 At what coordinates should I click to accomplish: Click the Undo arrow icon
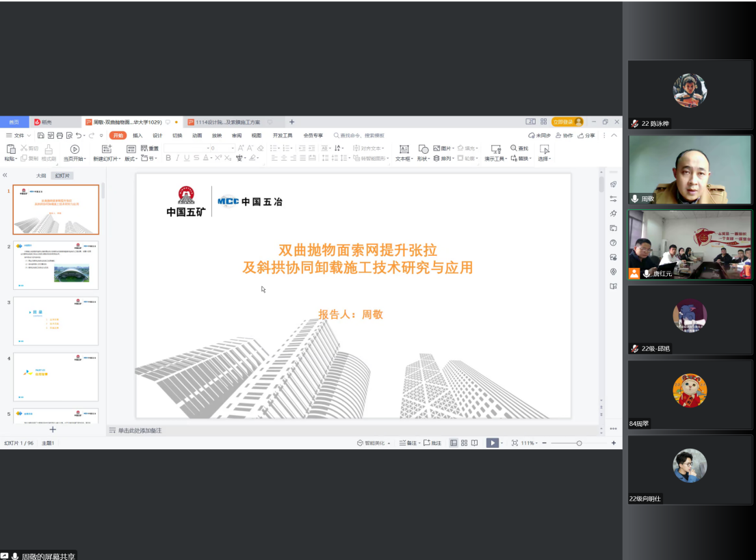79,135
